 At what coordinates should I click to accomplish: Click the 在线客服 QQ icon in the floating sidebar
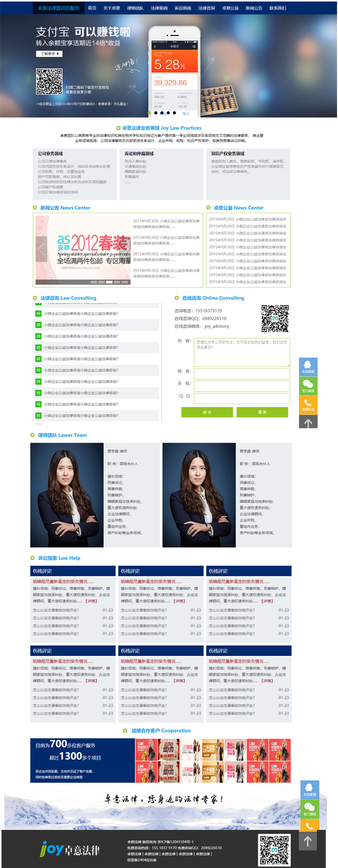tap(308, 366)
